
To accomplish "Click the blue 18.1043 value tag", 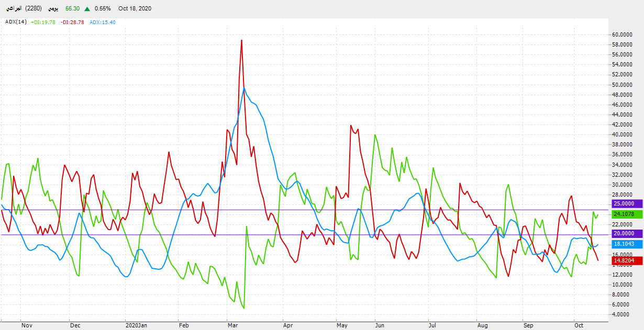I will pyautogui.click(x=625, y=244).
